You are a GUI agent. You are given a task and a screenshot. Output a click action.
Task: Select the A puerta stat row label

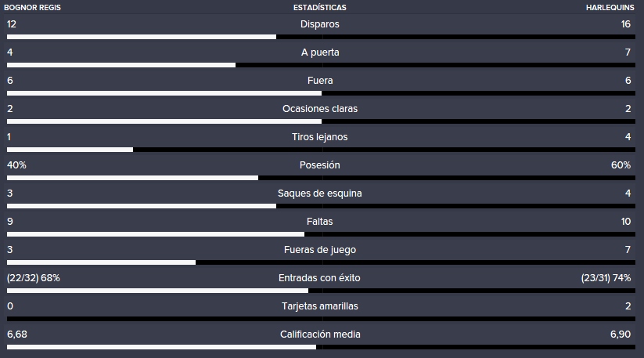click(x=320, y=52)
